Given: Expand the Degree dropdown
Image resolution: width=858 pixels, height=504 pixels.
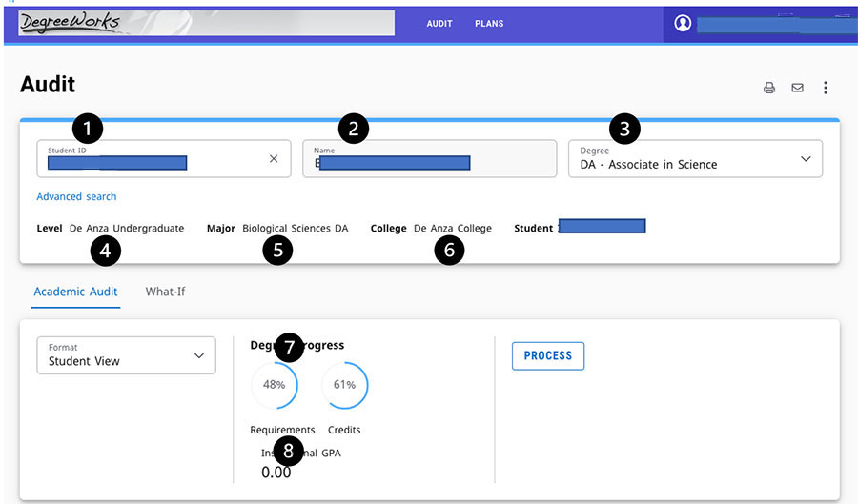Looking at the screenshot, I should pyautogui.click(x=695, y=158).
